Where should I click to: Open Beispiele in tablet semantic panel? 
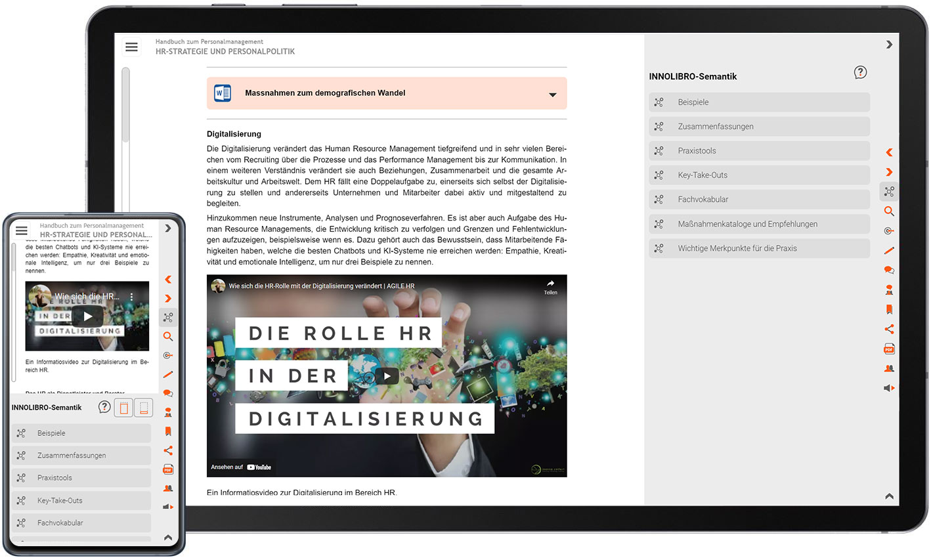[x=759, y=102]
